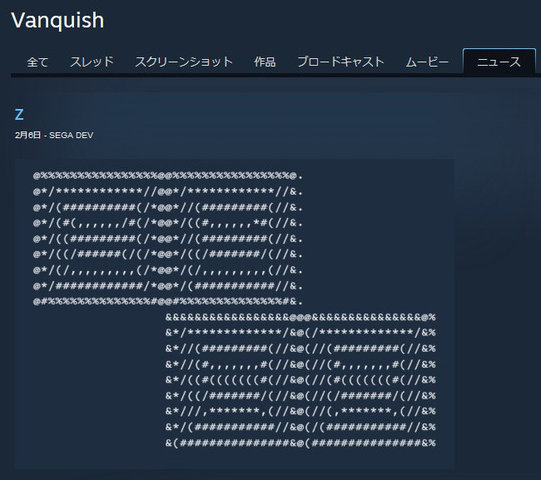Click the ASCII art block beginning with @%
The image size is (541, 480).
click(168, 239)
